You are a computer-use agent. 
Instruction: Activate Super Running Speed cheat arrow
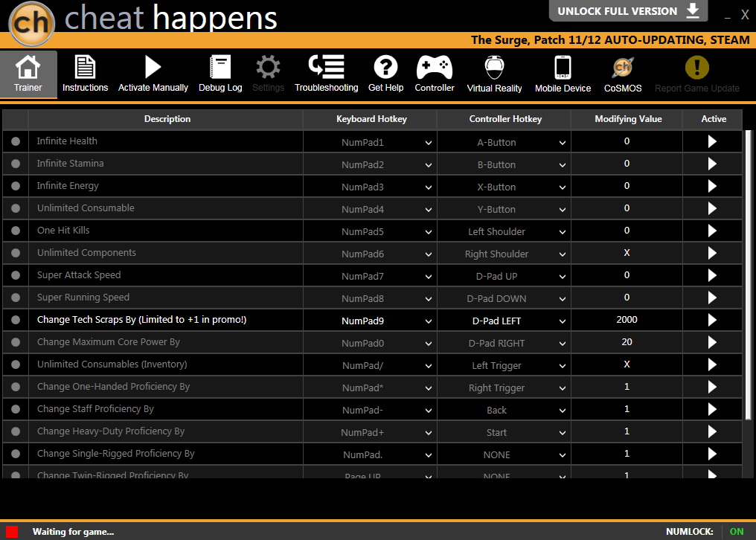point(712,298)
